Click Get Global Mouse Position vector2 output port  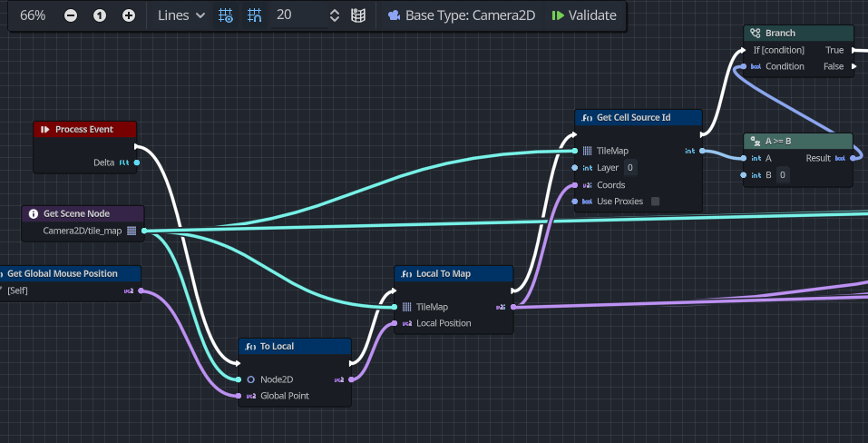coord(141,290)
